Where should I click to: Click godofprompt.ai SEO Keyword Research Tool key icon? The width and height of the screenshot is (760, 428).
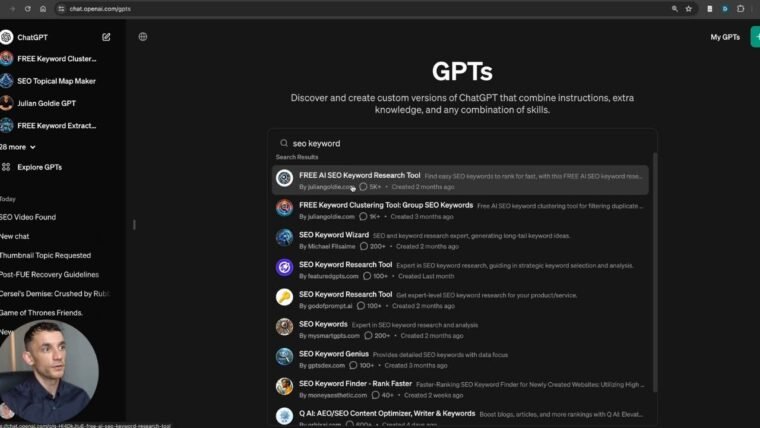pos(285,297)
